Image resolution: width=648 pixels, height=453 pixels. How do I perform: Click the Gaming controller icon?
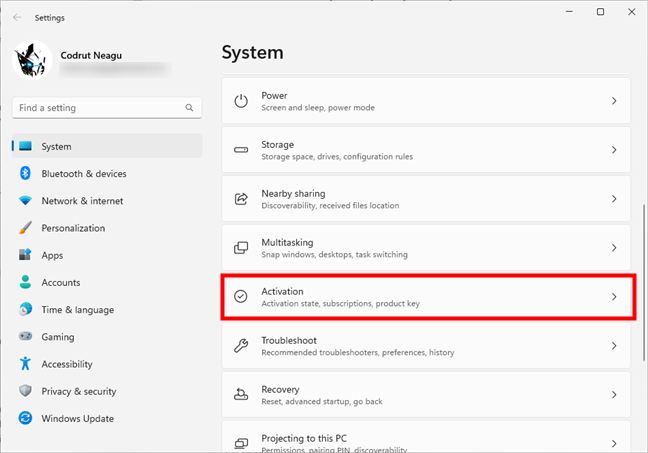pyautogui.click(x=25, y=337)
